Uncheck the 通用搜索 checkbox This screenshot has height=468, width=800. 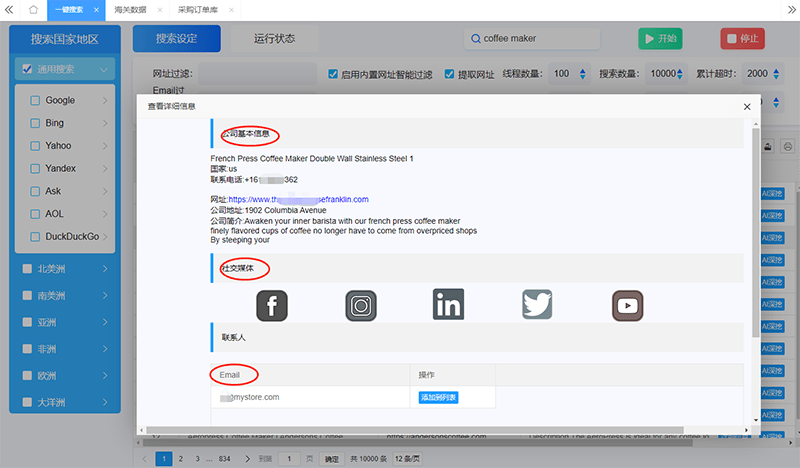[x=27, y=69]
